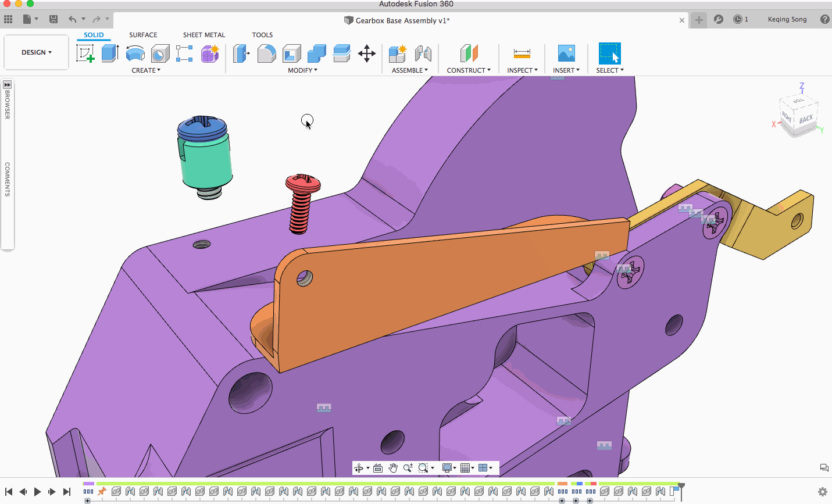Switch to the Surface tab

click(143, 35)
